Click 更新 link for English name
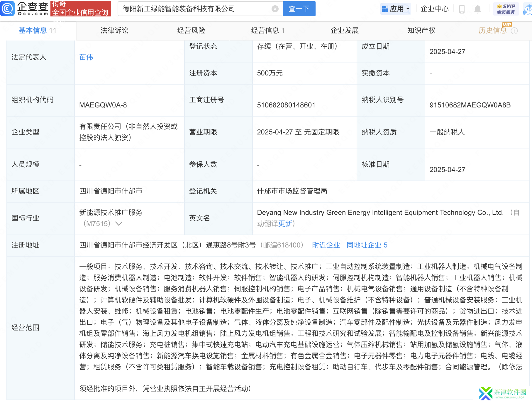This screenshot has width=532, height=401. [x=285, y=224]
